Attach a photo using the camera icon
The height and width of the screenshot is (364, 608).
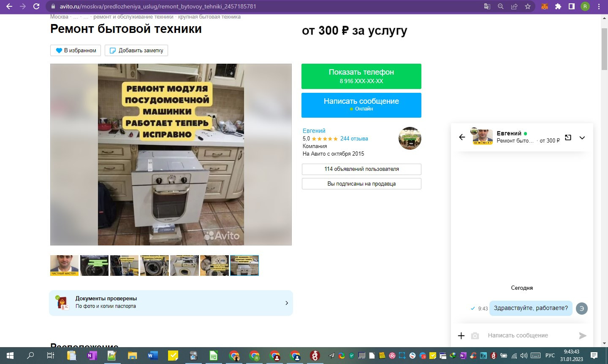[x=475, y=336]
